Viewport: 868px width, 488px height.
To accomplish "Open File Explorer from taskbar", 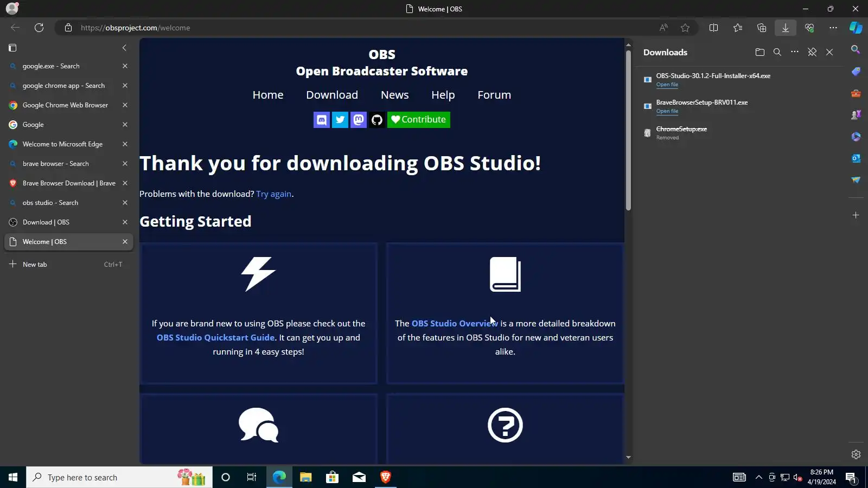I will click(x=306, y=477).
